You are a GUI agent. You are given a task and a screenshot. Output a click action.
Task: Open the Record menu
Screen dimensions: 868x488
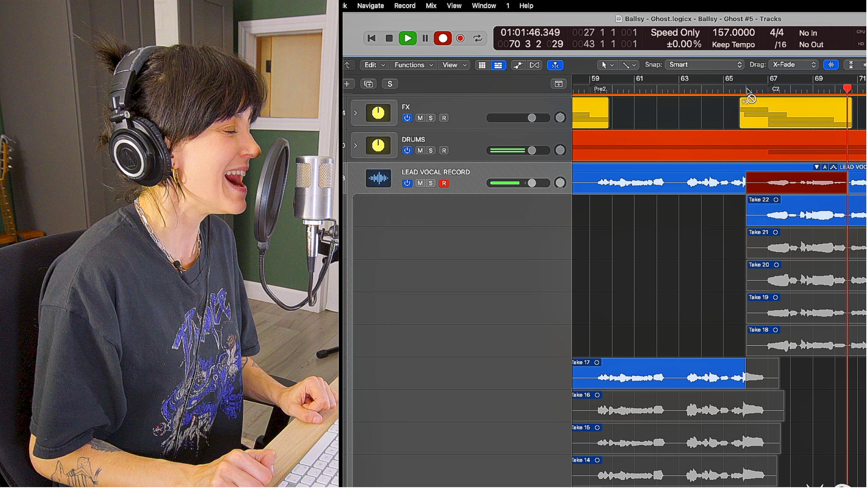pyautogui.click(x=404, y=6)
